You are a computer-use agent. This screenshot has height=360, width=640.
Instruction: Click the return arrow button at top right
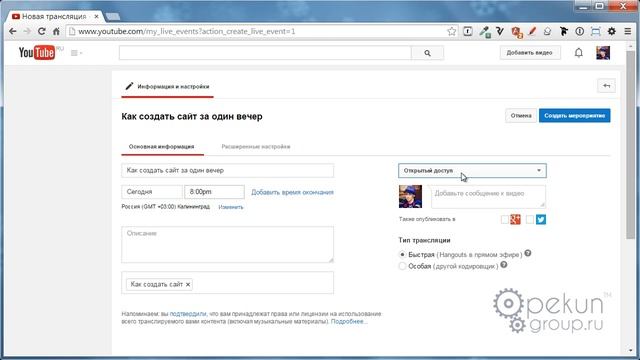[x=607, y=86]
